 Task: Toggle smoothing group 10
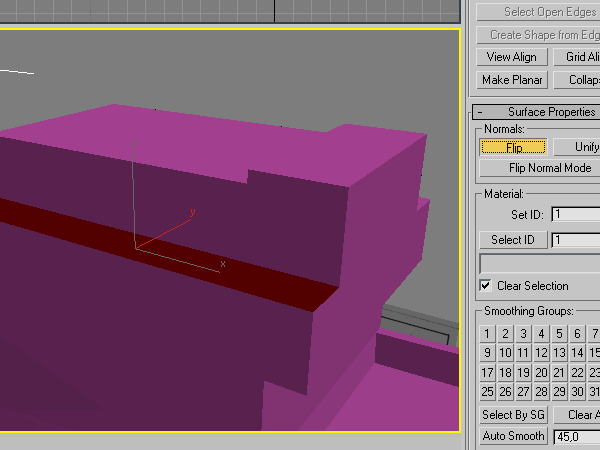505,353
